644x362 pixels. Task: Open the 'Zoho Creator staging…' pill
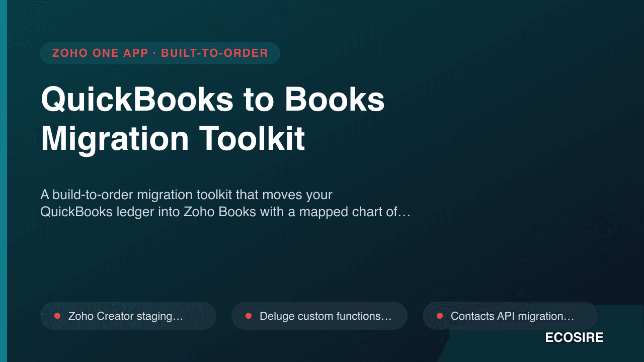[128, 316]
